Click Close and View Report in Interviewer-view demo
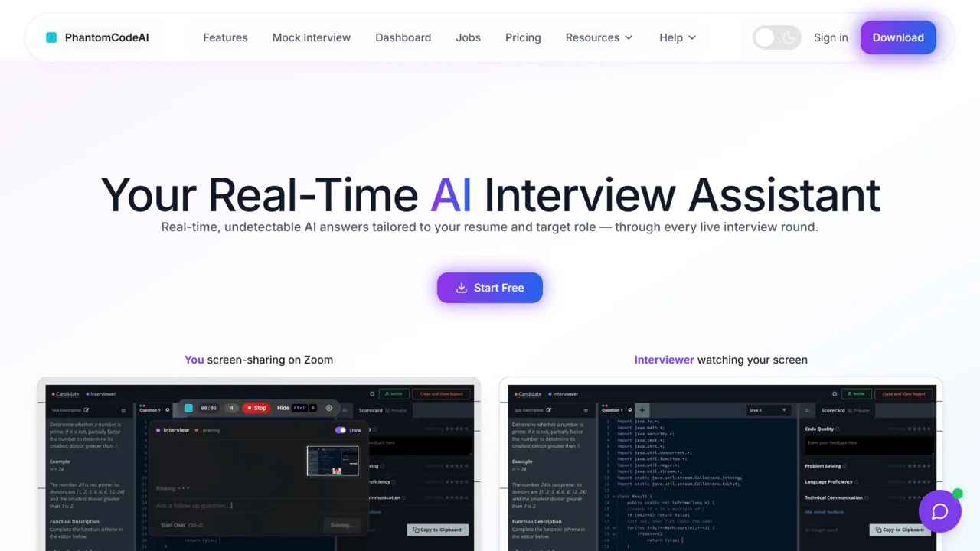The width and height of the screenshot is (980, 551). click(904, 394)
